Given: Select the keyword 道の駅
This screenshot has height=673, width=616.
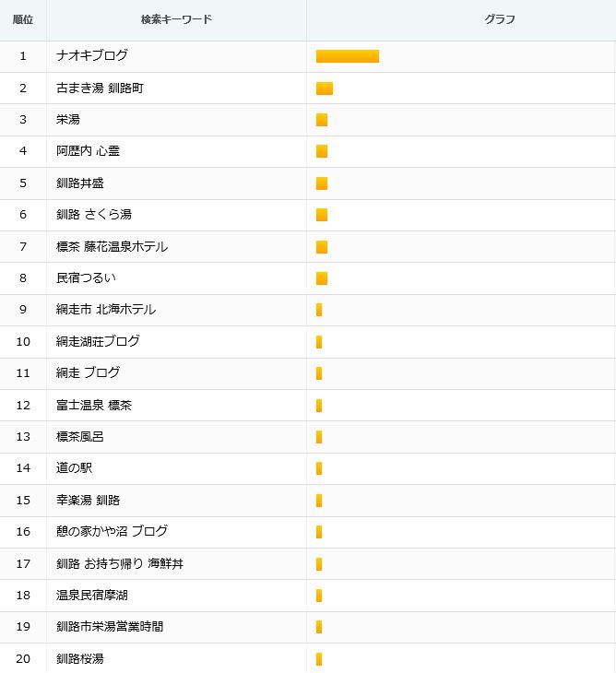Looking at the screenshot, I should tap(75, 467).
